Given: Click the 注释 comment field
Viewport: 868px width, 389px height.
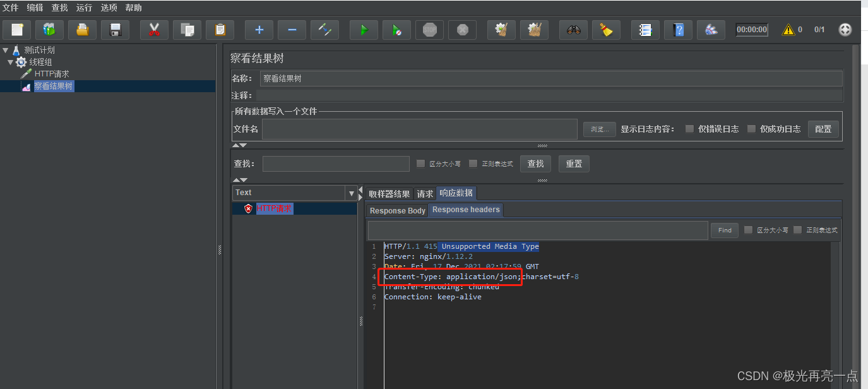Looking at the screenshot, I should point(551,95).
